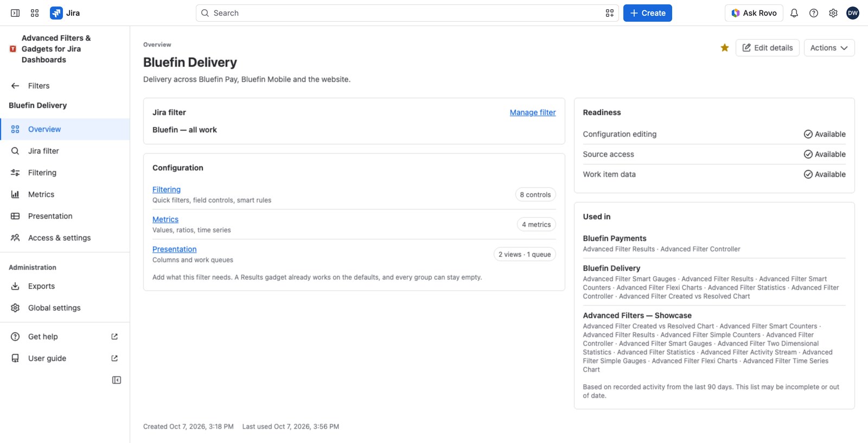The image size is (868, 443).
Task: Click the 2 views · 1 queue badge
Action: [x=525, y=254]
